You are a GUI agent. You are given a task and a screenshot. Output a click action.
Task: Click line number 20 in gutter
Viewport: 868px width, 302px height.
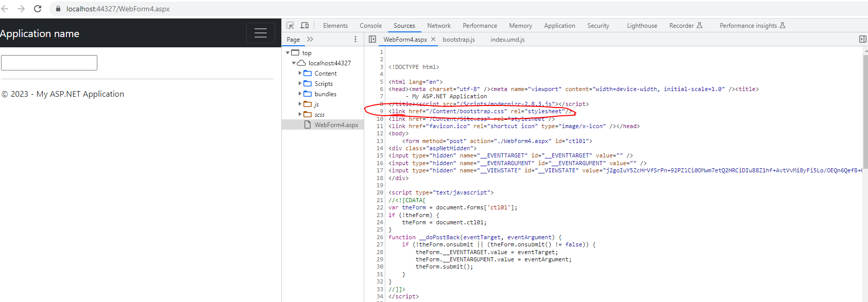380,192
